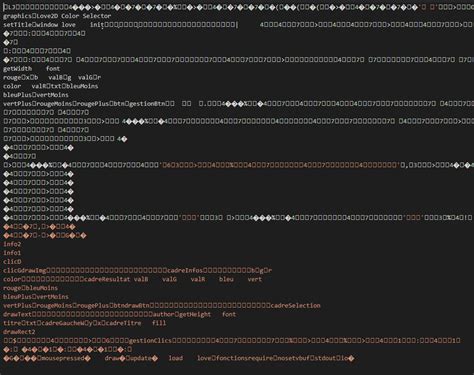The height and width of the screenshot is (375, 474).
Task: Click the text "btndrawBtn" in orange
Action: (131, 306)
